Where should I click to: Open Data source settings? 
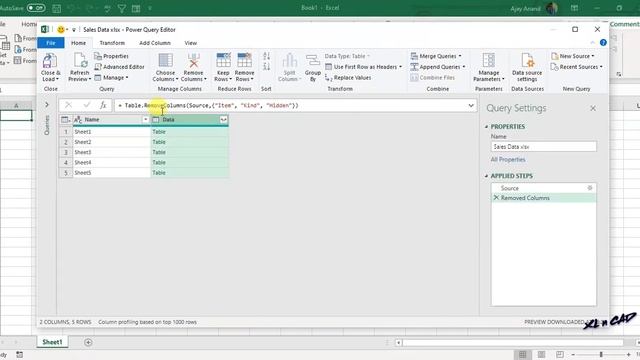click(527, 67)
